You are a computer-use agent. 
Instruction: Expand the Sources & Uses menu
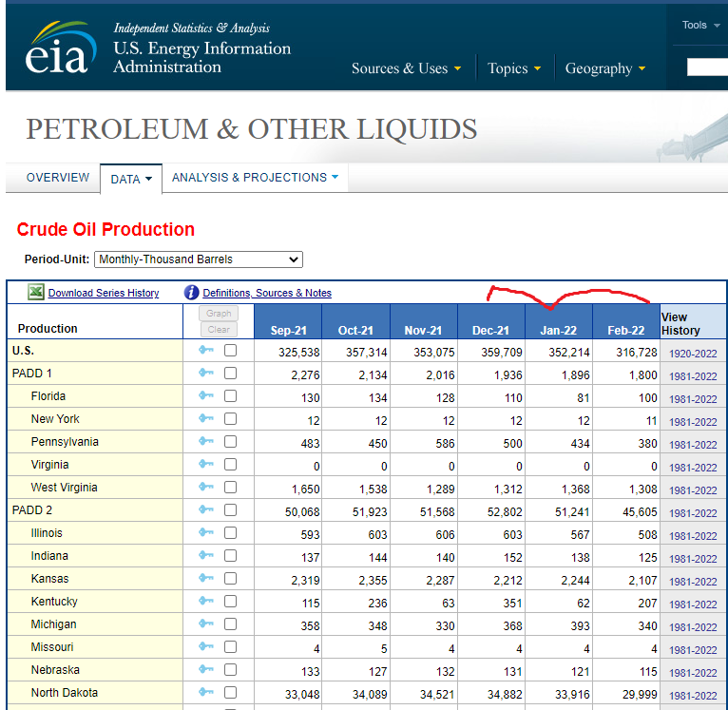coord(406,68)
